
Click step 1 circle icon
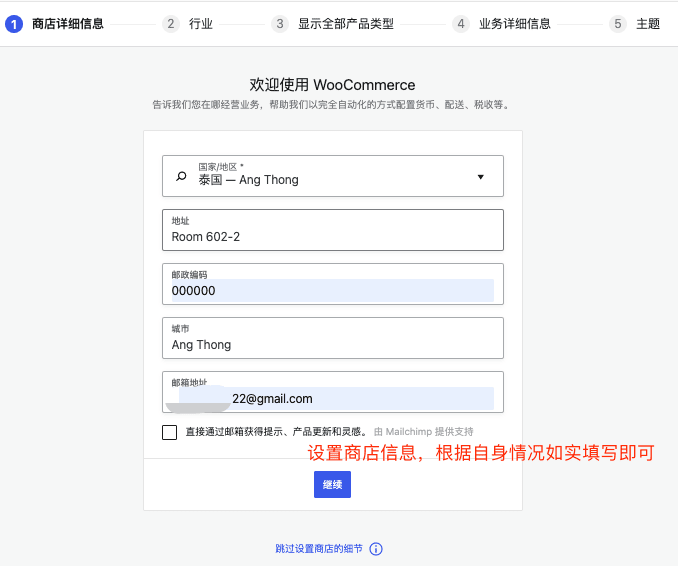click(x=14, y=24)
